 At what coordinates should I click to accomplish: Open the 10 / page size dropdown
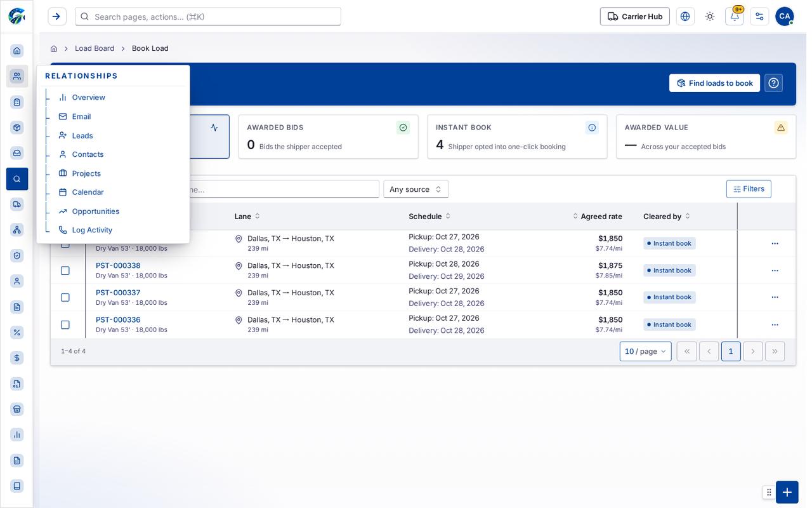tap(645, 351)
